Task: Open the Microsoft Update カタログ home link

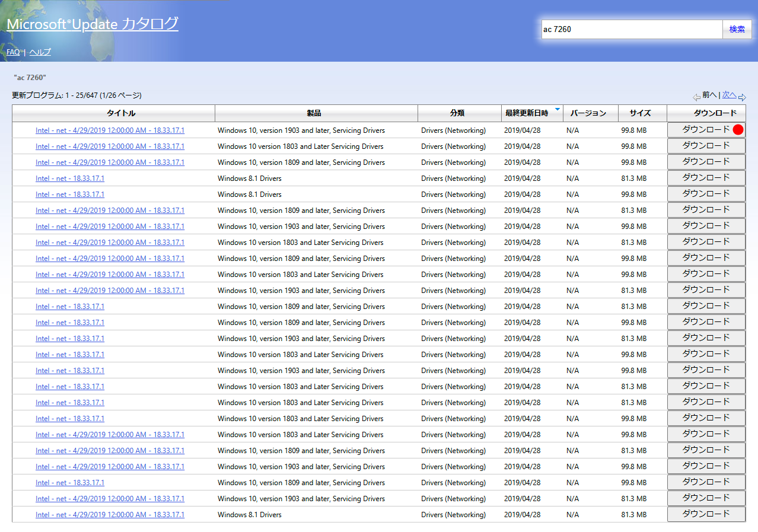Action: (93, 24)
